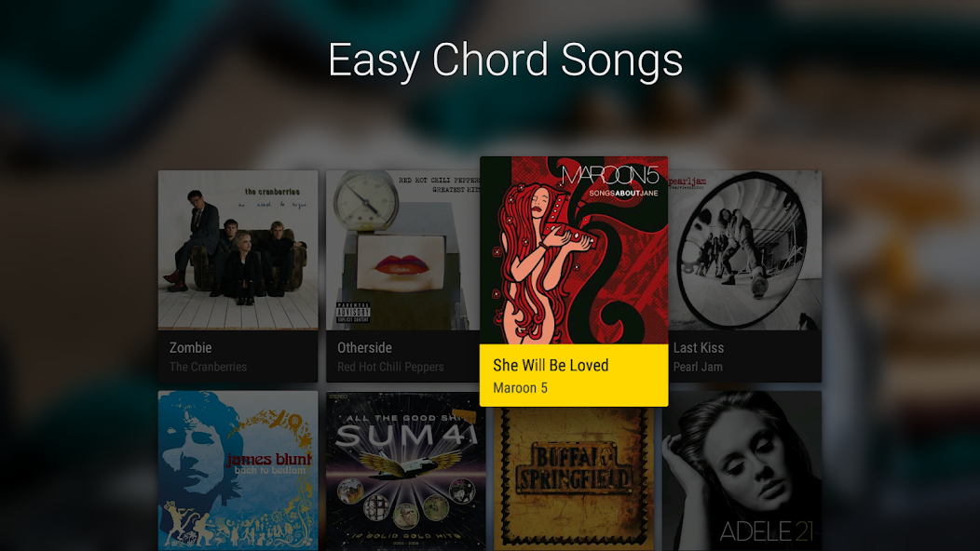Viewport: 980px width, 551px height.
Task: Click the Last Kiss song title
Action: 698,348
